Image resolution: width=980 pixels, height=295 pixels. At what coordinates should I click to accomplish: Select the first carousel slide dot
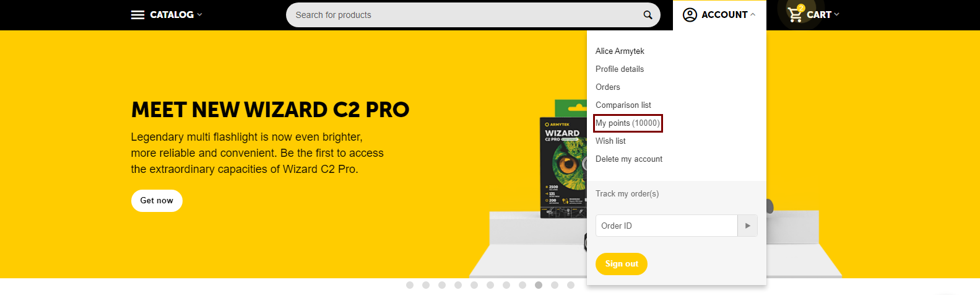[x=410, y=285]
